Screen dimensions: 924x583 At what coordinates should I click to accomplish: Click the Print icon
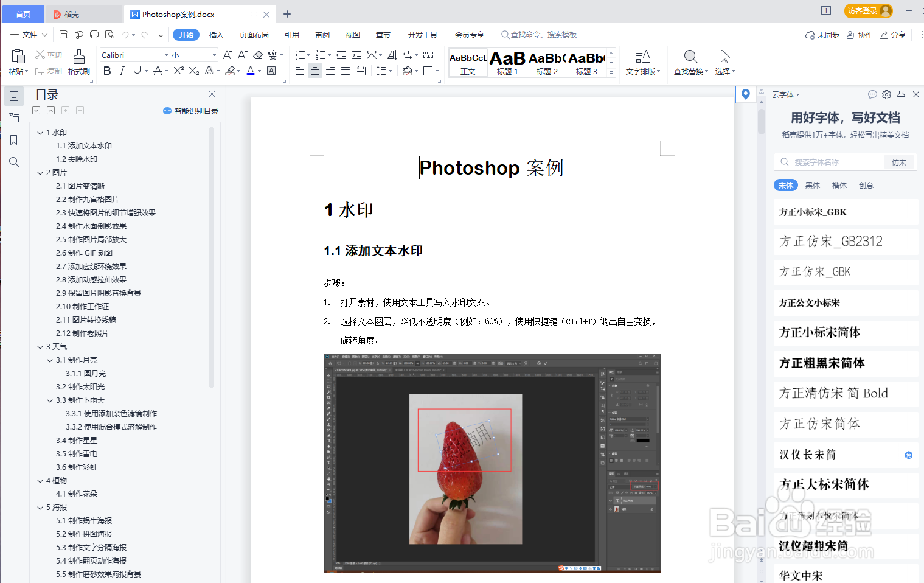94,35
